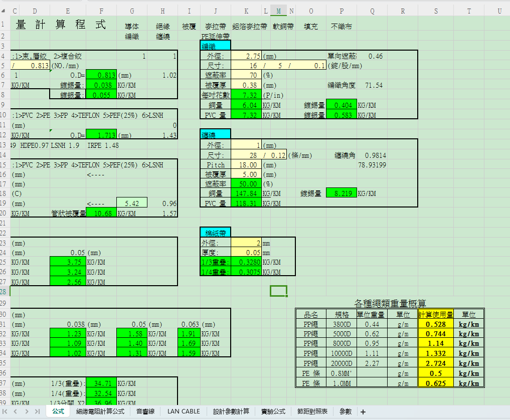Click the green cell showing 147.84 copper amount
The height and width of the screenshot is (420, 510).
tap(246, 193)
